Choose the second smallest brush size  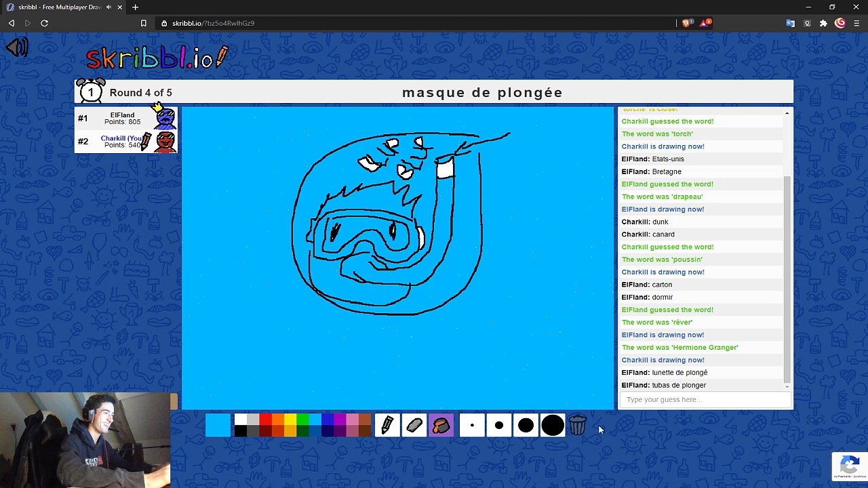click(499, 426)
